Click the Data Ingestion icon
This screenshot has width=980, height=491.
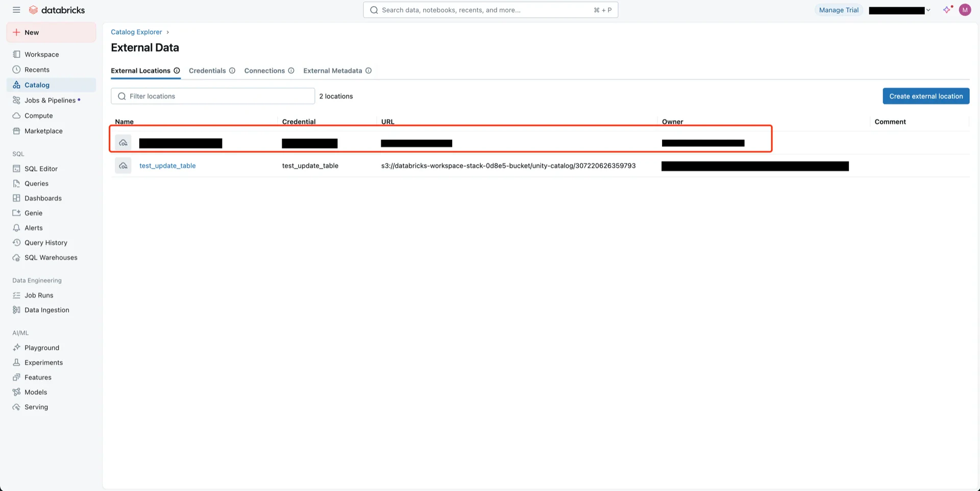[x=16, y=310]
